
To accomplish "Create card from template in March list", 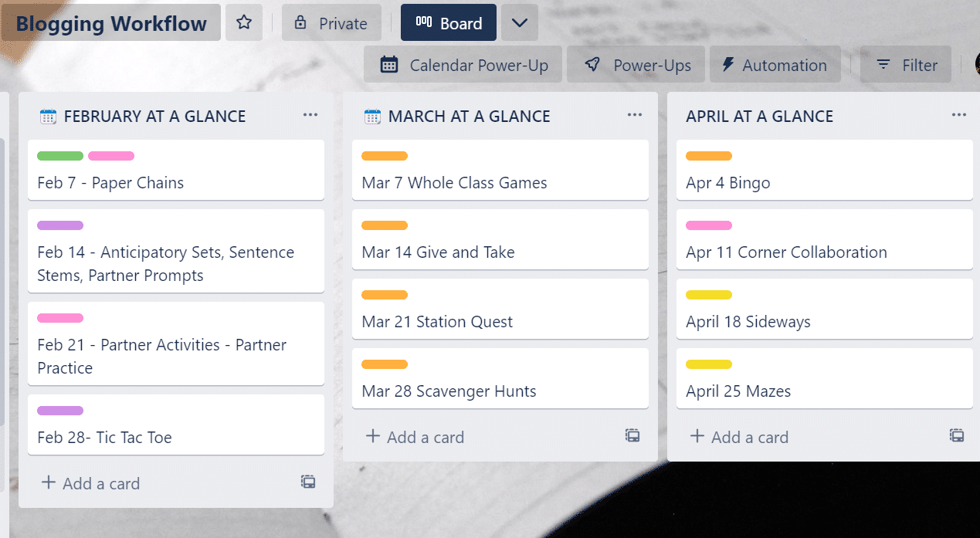I will 632,435.
